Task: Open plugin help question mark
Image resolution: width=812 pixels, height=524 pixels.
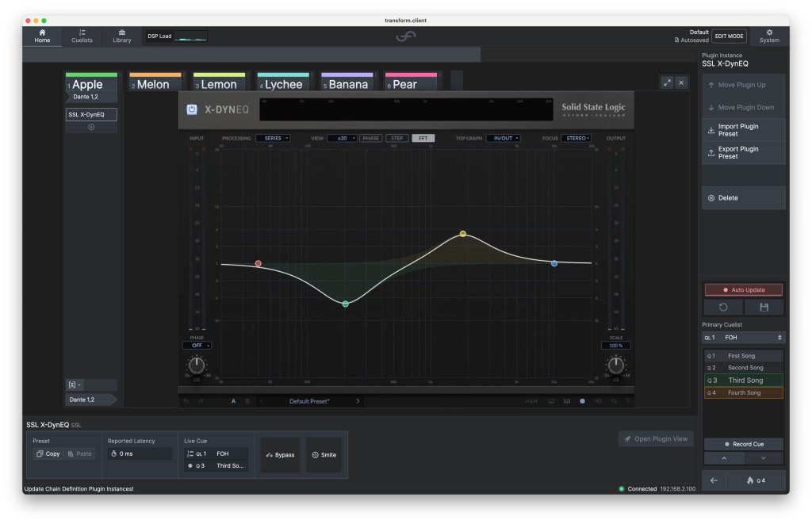Action: pos(628,401)
